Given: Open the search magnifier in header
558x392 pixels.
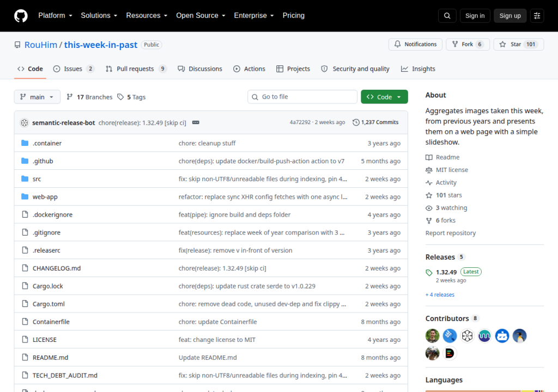Looking at the screenshot, I should [x=447, y=16].
